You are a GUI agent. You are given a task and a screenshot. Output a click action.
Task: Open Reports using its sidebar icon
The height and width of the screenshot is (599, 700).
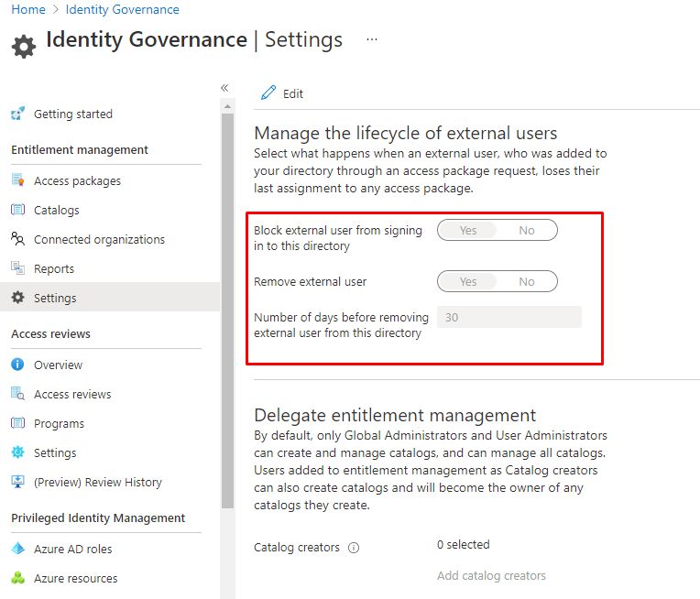(17, 269)
